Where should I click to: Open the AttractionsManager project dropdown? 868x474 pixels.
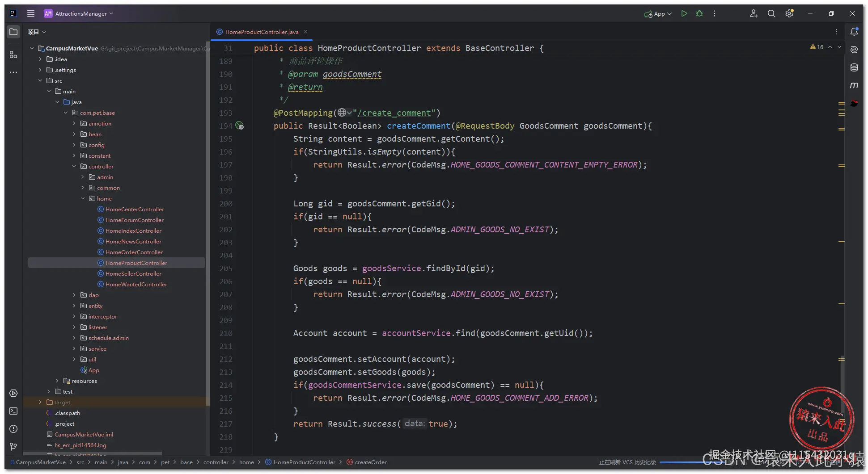(79, 13)
